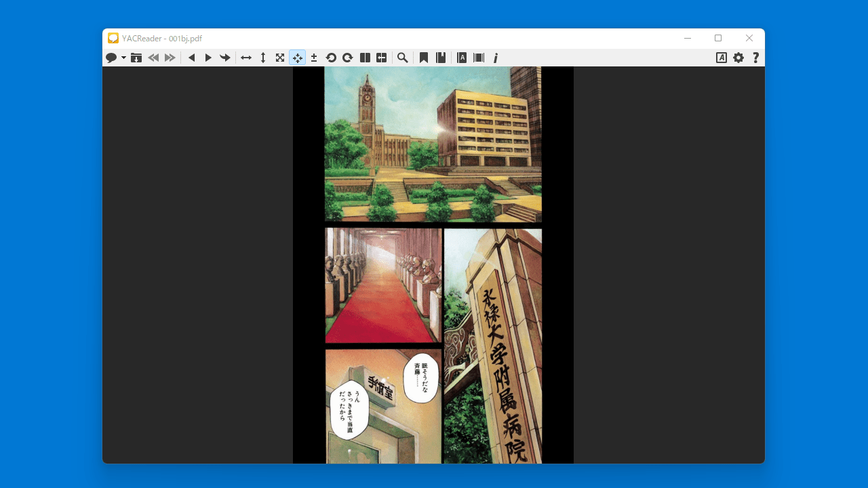Open a comic with the speech bubble icon
The image size is (868, 488).
111,58
